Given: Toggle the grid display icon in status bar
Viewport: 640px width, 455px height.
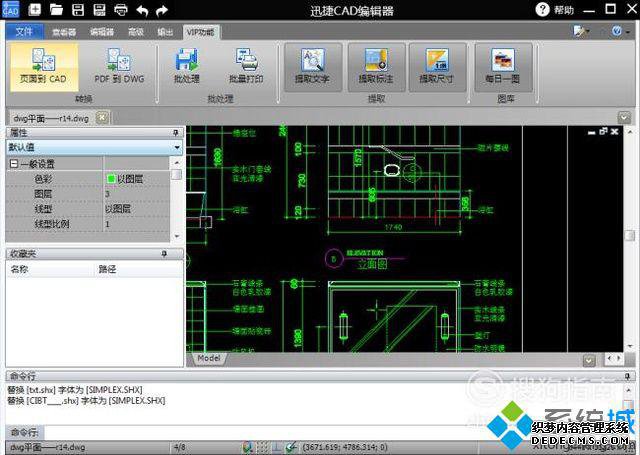Looking at the screenshot, I should 263,447.
